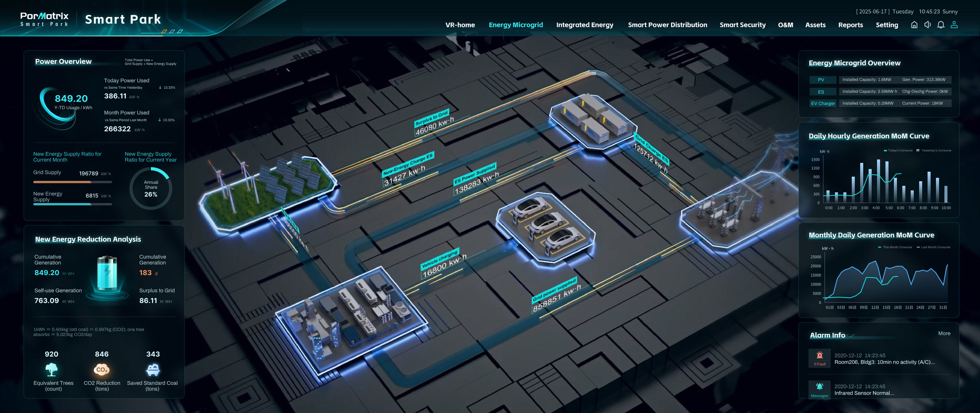Click the CO2 Reduction cloud icon
Image resolution: width=980 pixels, height=413 pixels.
[102, 369]
